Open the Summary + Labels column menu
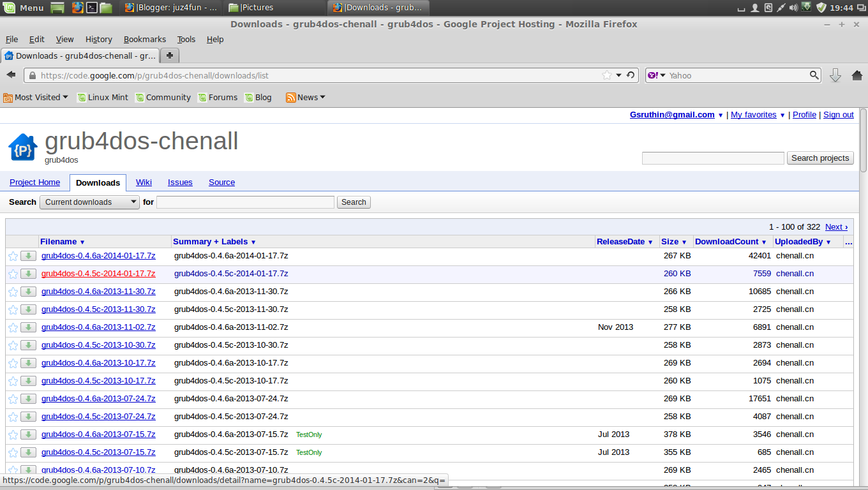Screen dimensions: 868x490 tap(214, 242)
